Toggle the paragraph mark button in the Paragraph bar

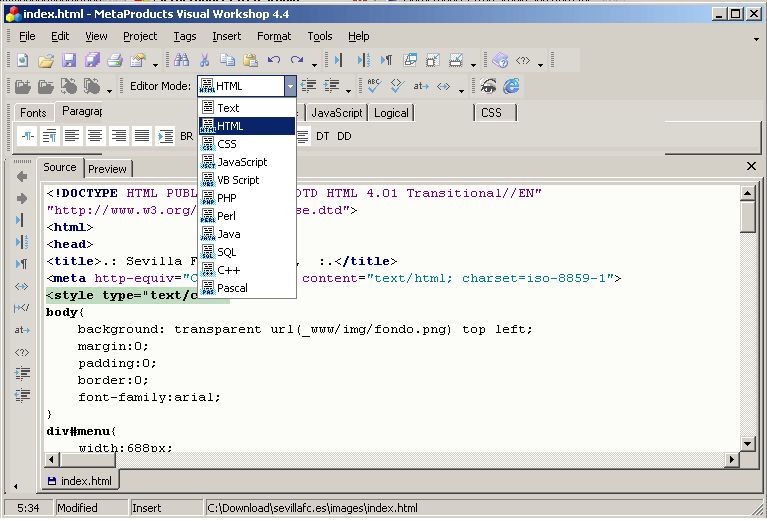(x=28, y=136)
